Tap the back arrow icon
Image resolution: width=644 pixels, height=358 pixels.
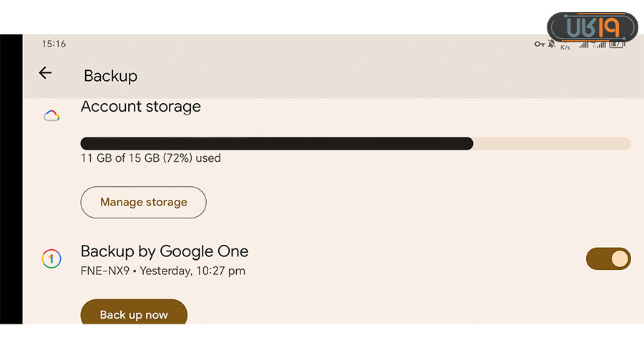tap(45, 72)
